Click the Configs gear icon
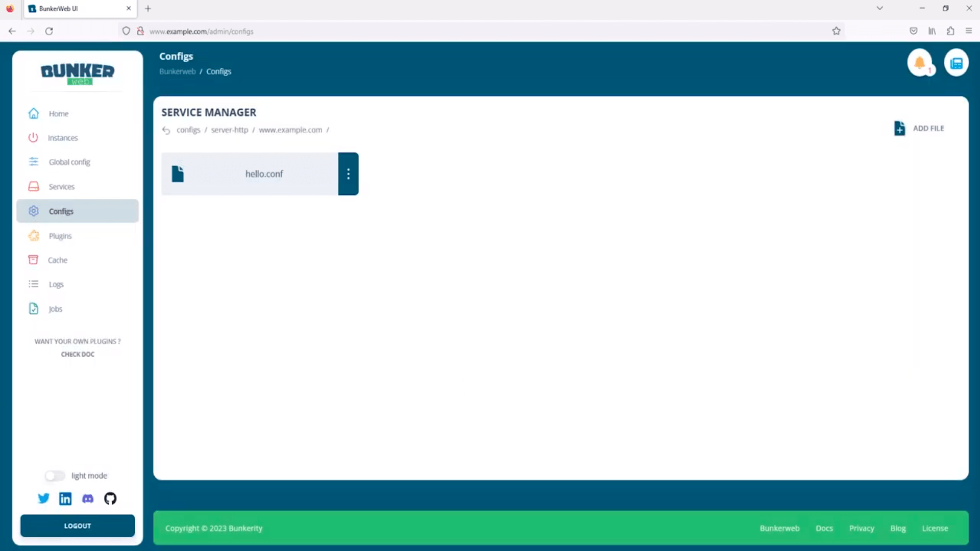The image size is (980, 551). (34, 211)
